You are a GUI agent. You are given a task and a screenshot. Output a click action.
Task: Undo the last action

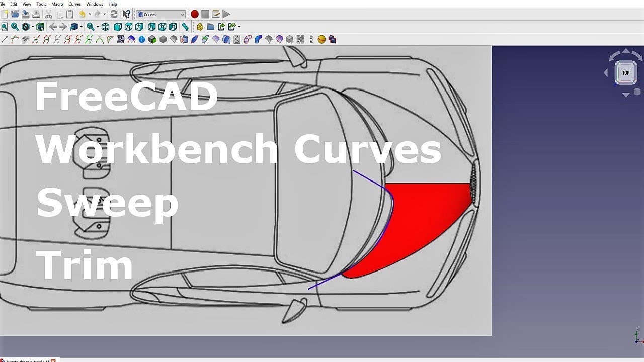click(82, 14)
